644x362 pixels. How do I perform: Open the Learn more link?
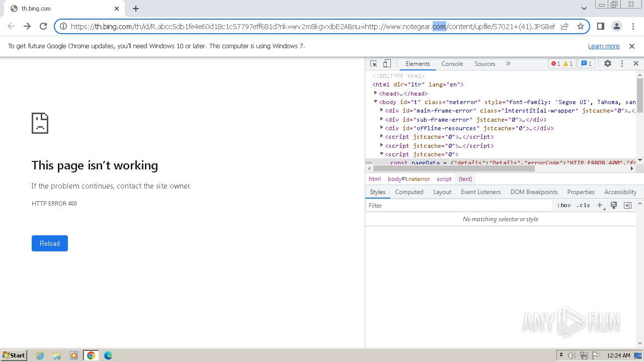click(604, 46)
